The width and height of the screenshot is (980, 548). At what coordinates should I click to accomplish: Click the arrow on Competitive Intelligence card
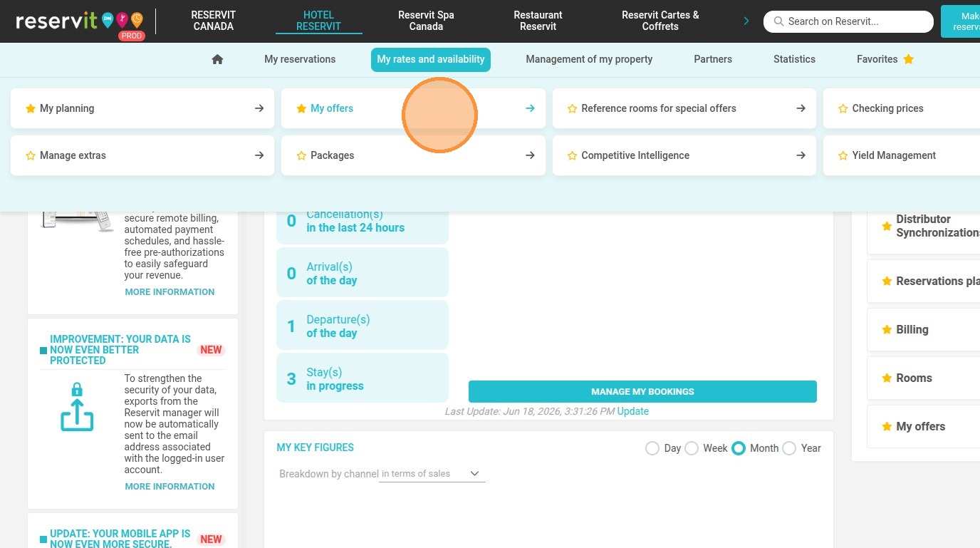tap(801, 155)
